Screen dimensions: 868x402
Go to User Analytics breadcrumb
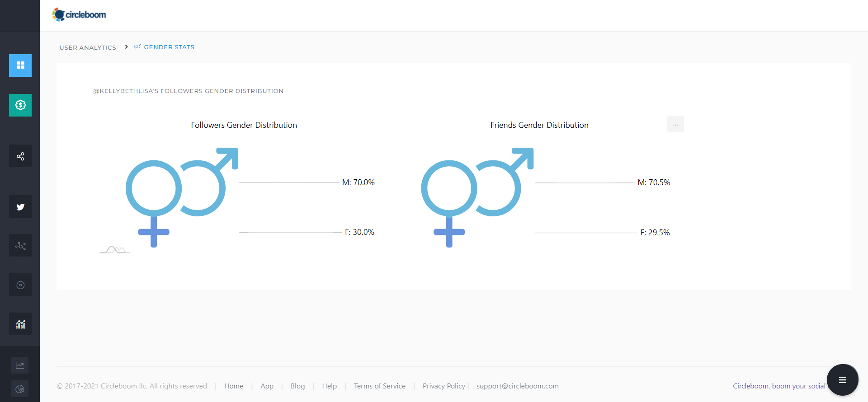click(88, 47)
